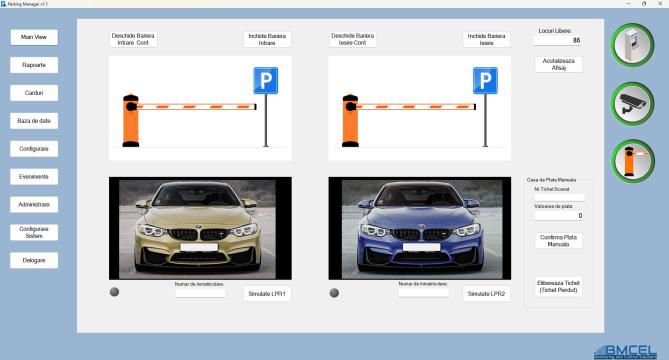Screen dimensions: 669x360
Task: Focus the Nr Tichet Scanat field
Action: pos(559,197)
